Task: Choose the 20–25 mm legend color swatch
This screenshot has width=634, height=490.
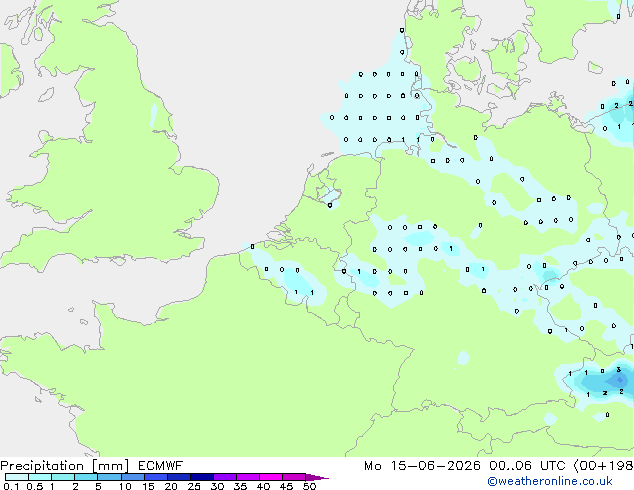Action: (178, 477)
